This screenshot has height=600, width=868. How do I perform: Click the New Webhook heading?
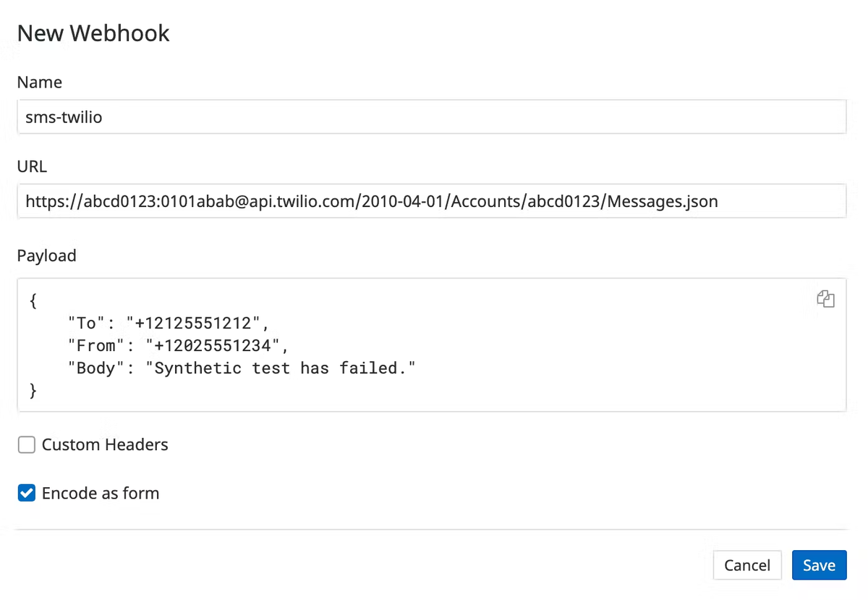93,33
